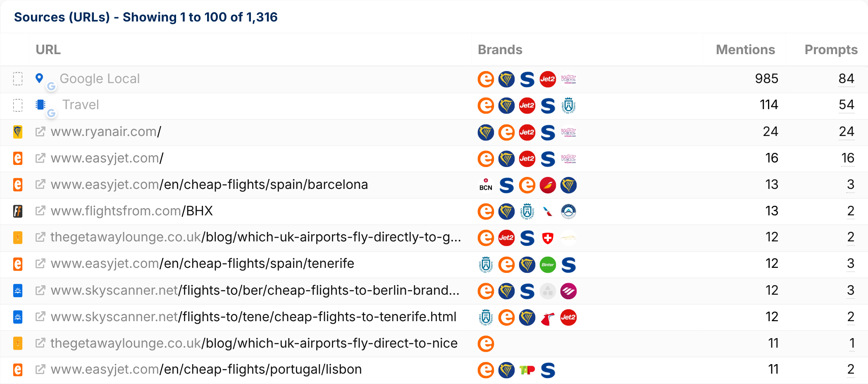Open the thegetawaylounge Nice blog link

(x=254, y=343)
